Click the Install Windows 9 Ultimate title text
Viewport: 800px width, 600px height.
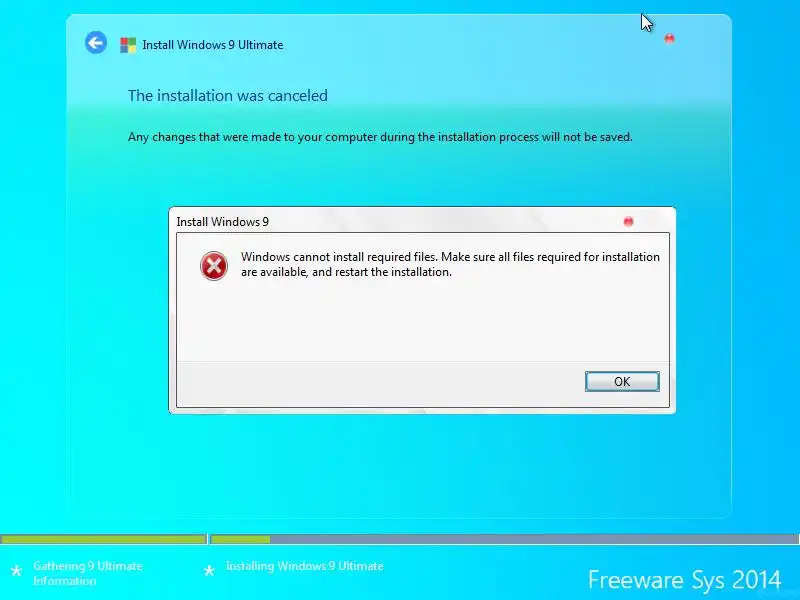213,45
